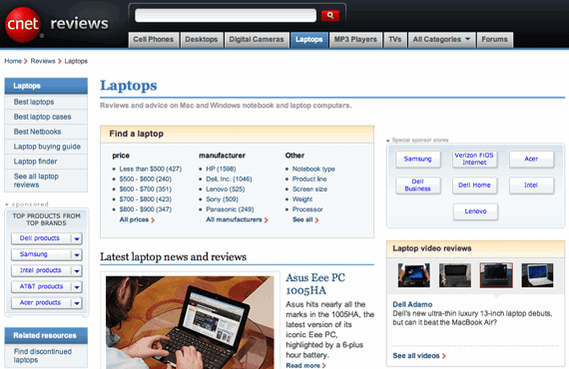Screen dimensions: 569x369
Task: Open the Forums tab
Action: point(494,40)
